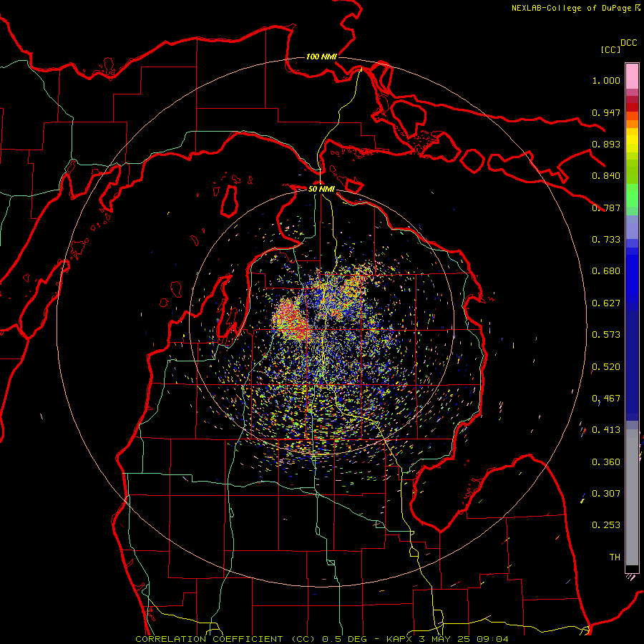The width and height of the screenshot is (644, 644).
Task: Click the 0.467 scale value
Action: [606, 399]
